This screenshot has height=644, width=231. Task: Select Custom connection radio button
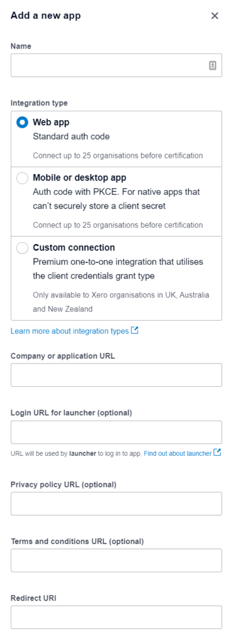22,248
